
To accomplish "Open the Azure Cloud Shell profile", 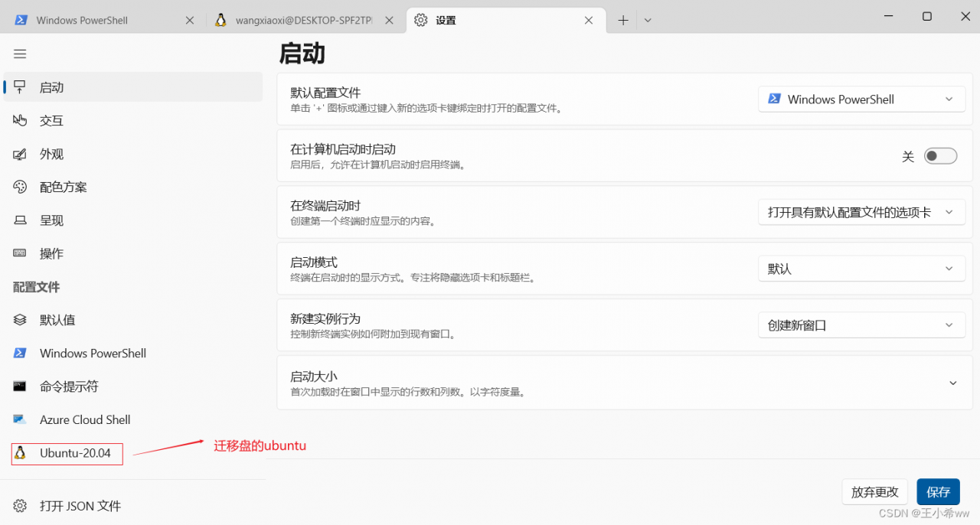I will point(19,419).
